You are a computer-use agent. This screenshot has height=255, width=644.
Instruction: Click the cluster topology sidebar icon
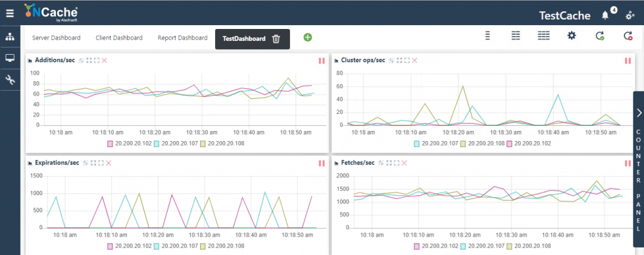[x=9, y=37]
